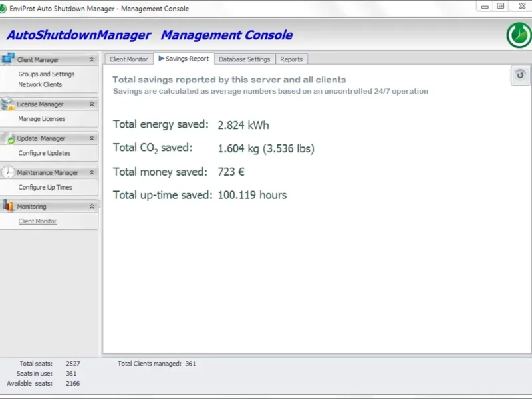Collapse the Update Manager section
This screenshot has height=399, width=532.
point(92,138)
